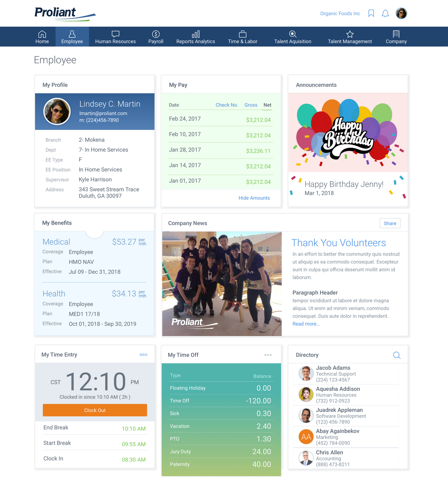Hide pay amounts in My Pay
This screenshot has height=492, width=448.
click(x=254, y=198)
